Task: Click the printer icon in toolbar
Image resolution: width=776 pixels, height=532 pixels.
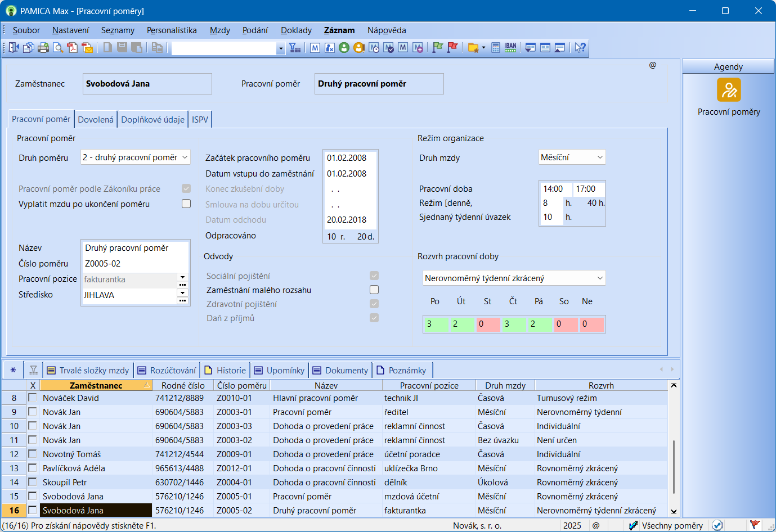Action: 43,48
